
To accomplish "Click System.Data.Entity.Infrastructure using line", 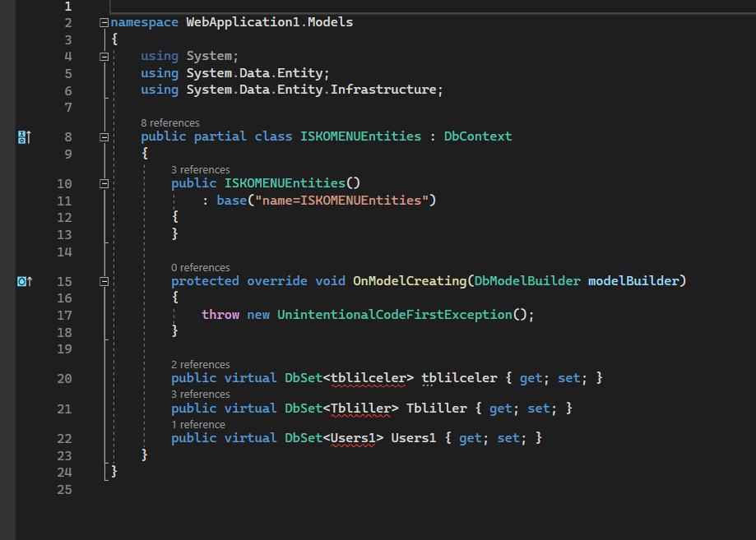I will (x=292, y=90).
